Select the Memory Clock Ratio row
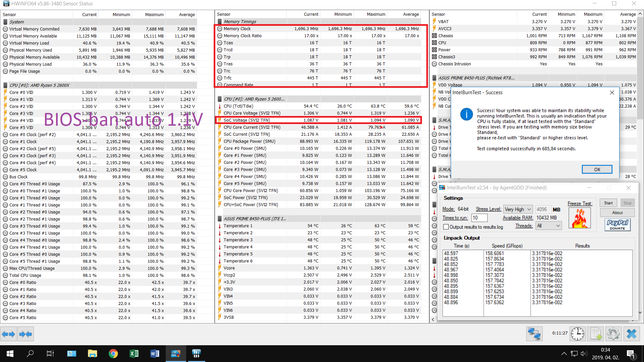Viewport: 644px width, 362px height. click(319, 36)
